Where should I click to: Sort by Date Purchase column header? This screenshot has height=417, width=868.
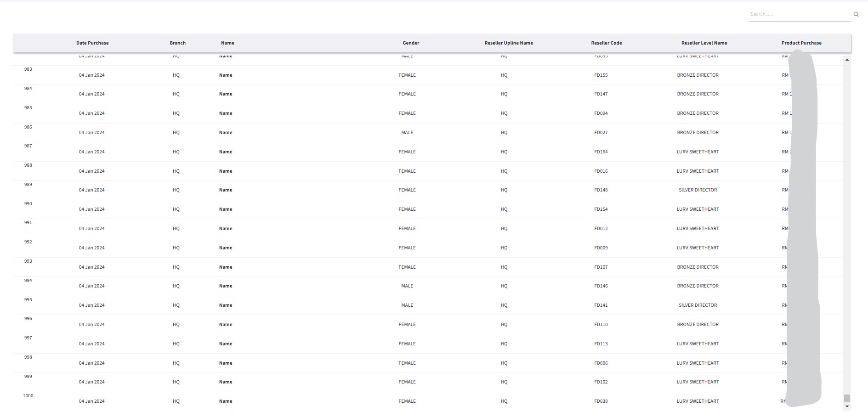click(92, 43)
